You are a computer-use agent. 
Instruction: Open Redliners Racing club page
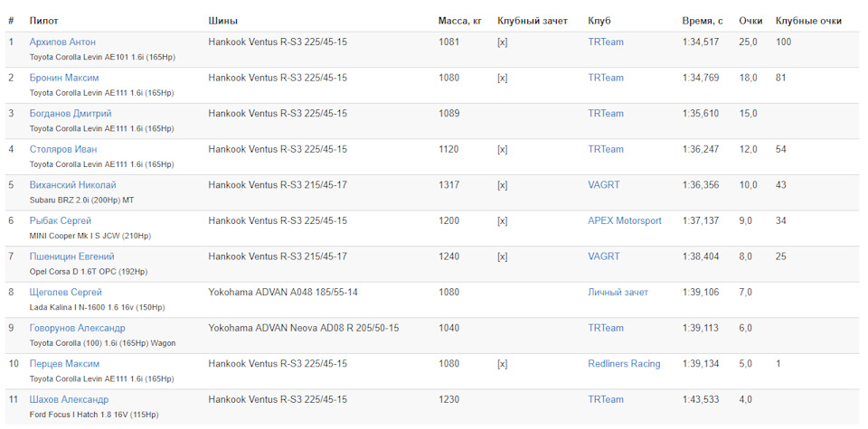click(624, 364)
